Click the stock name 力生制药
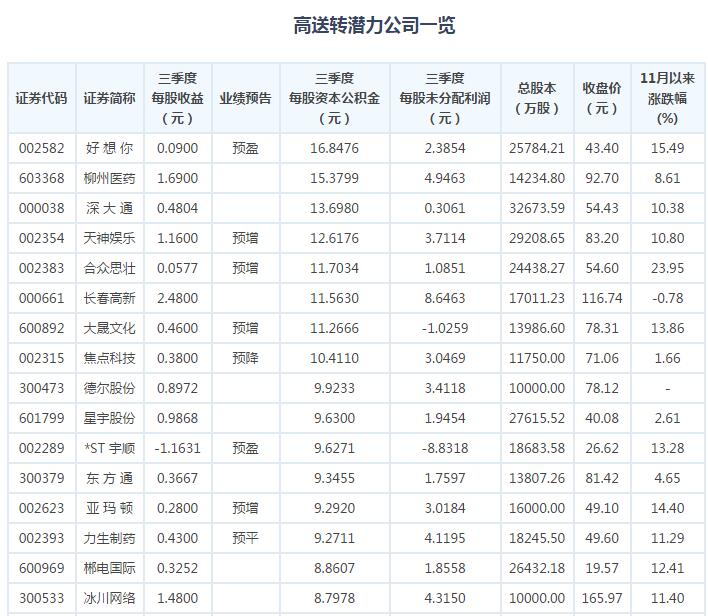Image resolution: width=708 pixels, height=616 pixels. [109, 538]
